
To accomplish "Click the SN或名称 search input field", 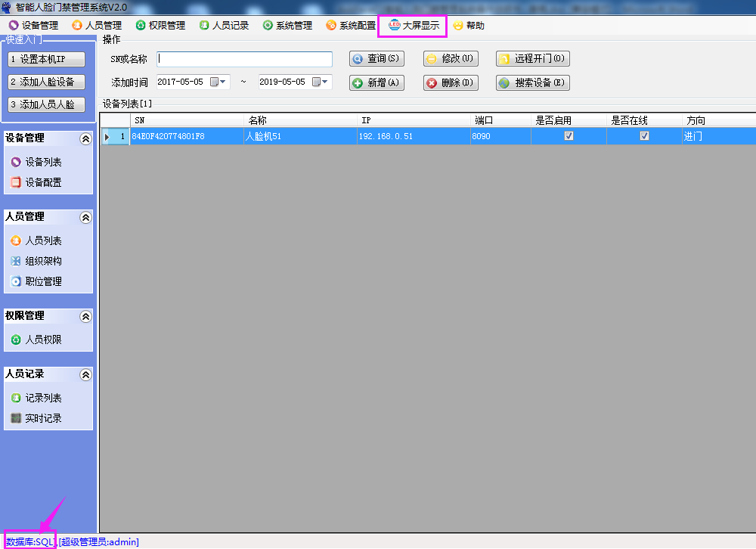I will [x=244, y=59].
